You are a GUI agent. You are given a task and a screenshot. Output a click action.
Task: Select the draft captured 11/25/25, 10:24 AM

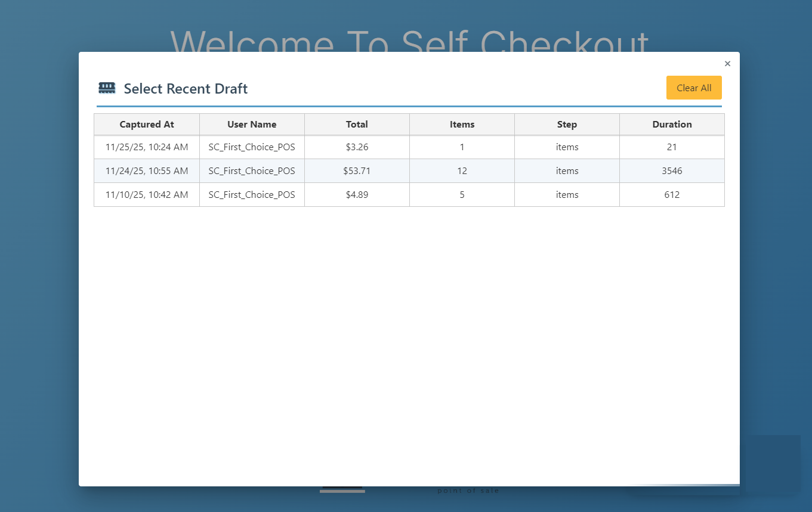tap(147, 147)
